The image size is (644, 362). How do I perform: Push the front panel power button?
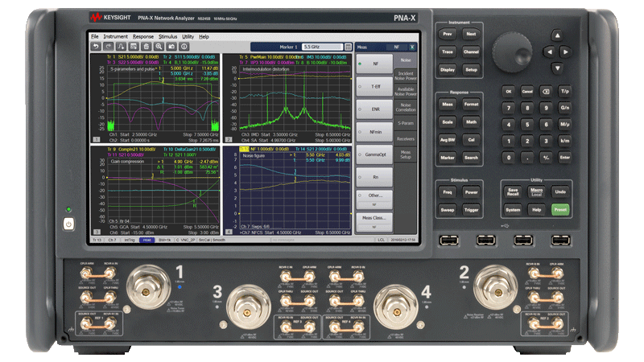68,224
